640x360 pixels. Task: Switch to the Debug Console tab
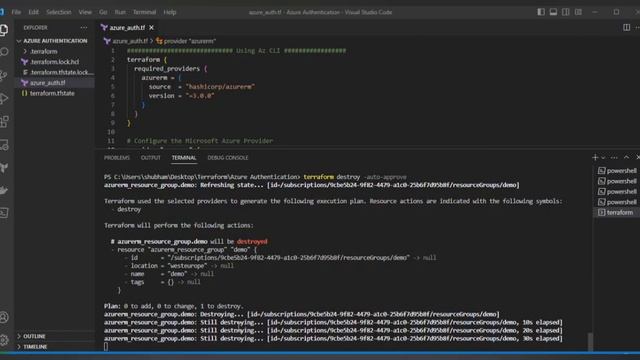pyautogui.click(x=228, y=158)
